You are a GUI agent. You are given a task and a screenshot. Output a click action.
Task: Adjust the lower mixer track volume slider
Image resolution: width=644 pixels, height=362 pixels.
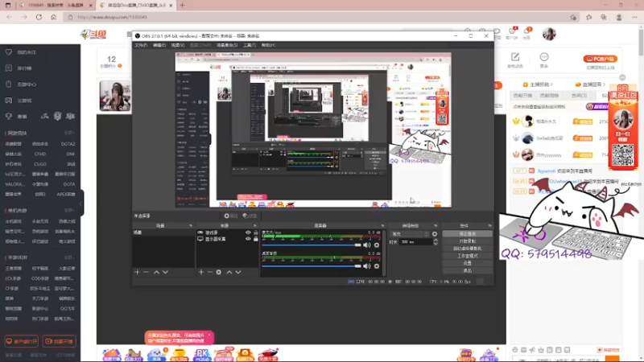pyautogui.click(x=312, y=266)
